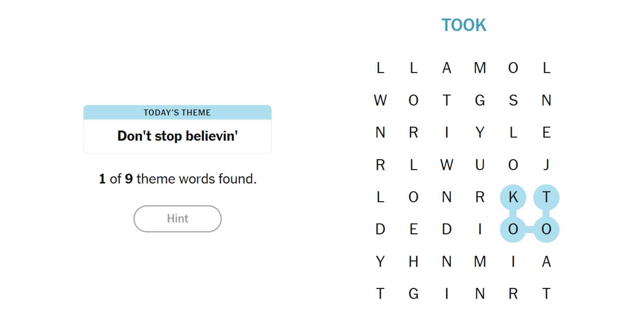
Task: Click the highlighted O below highlighted T
Action: [546, 229]
